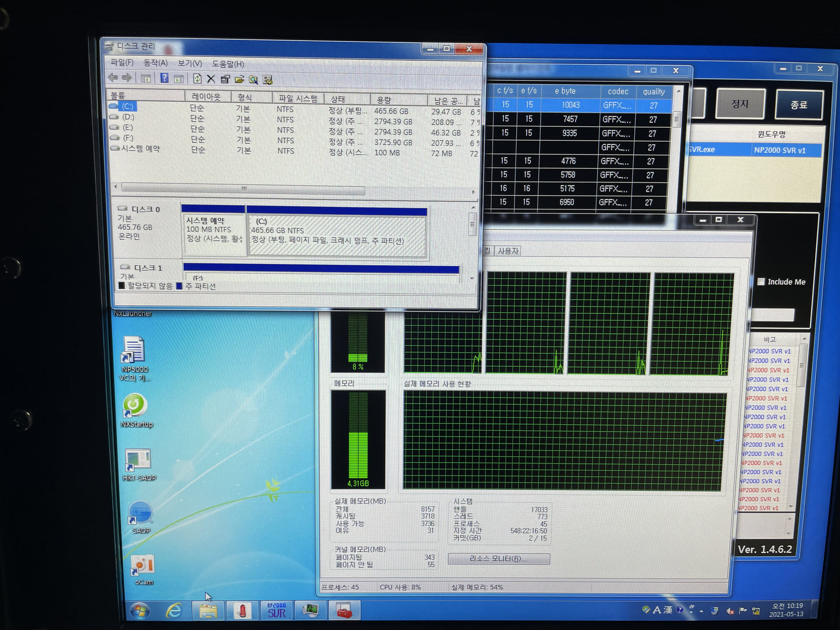
Task: Toggle the Include Me checkbox
Action: (761, 282)
